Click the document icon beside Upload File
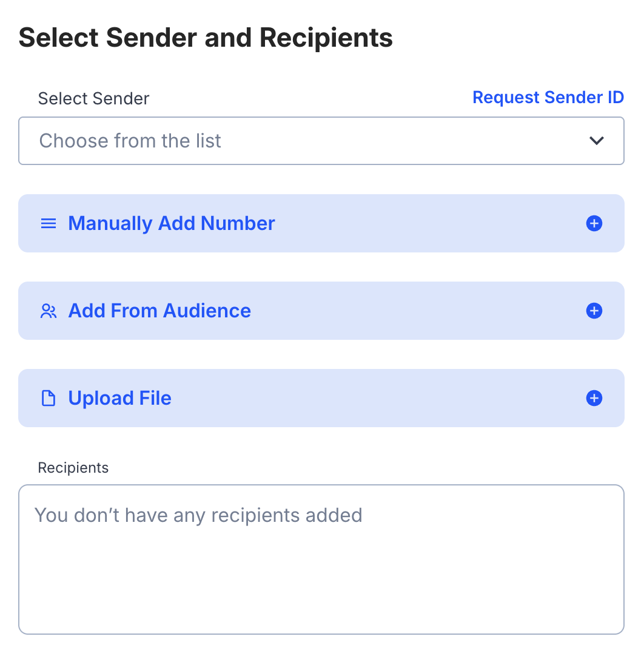Screen dimensions: 644x659 (48, 398)
